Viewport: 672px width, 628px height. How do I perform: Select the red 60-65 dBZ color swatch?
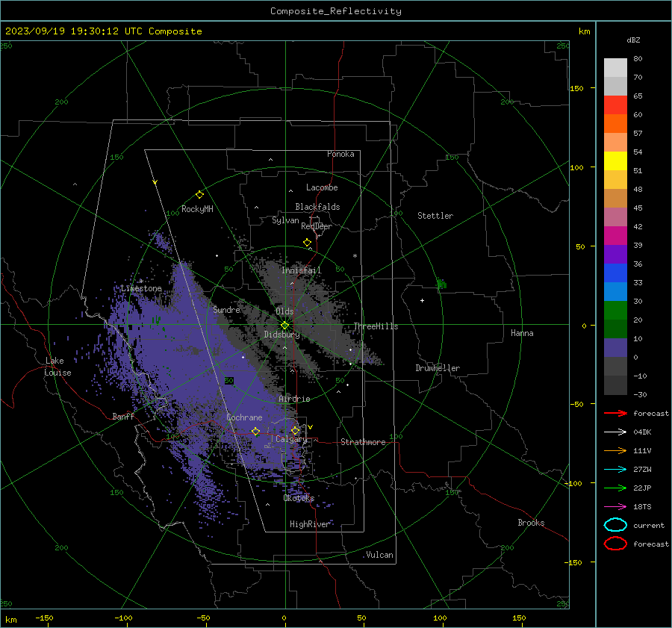(x=615, y=105)
